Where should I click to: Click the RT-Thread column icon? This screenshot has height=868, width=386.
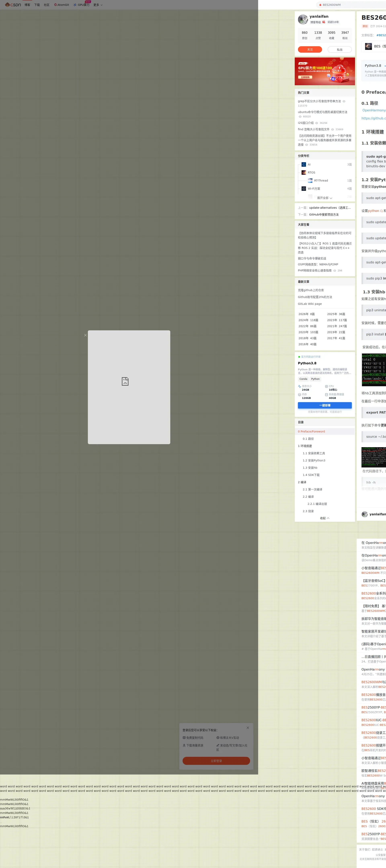click(310, 181)
